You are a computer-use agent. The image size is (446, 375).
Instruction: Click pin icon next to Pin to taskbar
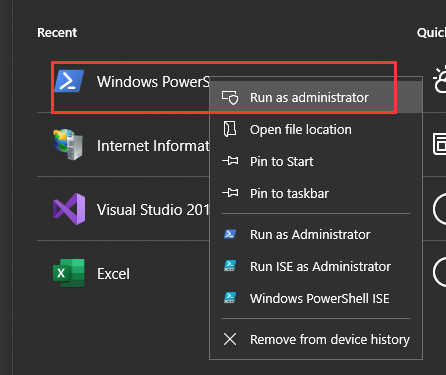(230, 193)
